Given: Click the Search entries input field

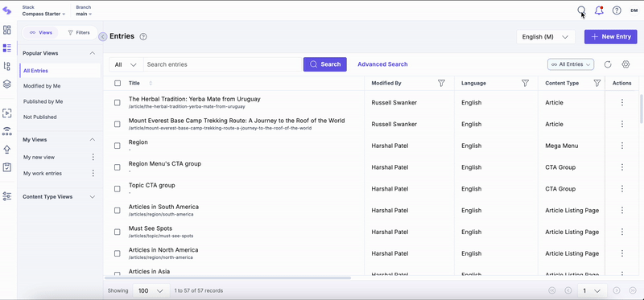Looking at the screenshot, I should coord(222,64).
